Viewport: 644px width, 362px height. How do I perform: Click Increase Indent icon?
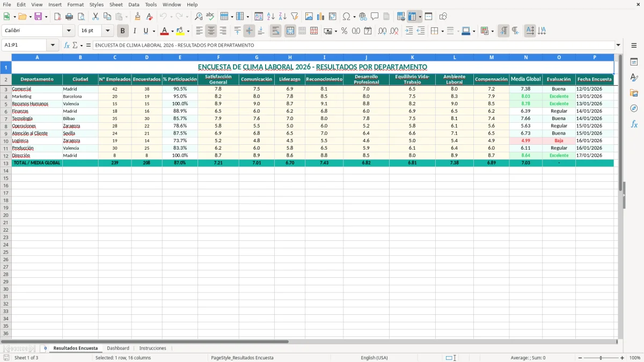click(x=409, y=31)
